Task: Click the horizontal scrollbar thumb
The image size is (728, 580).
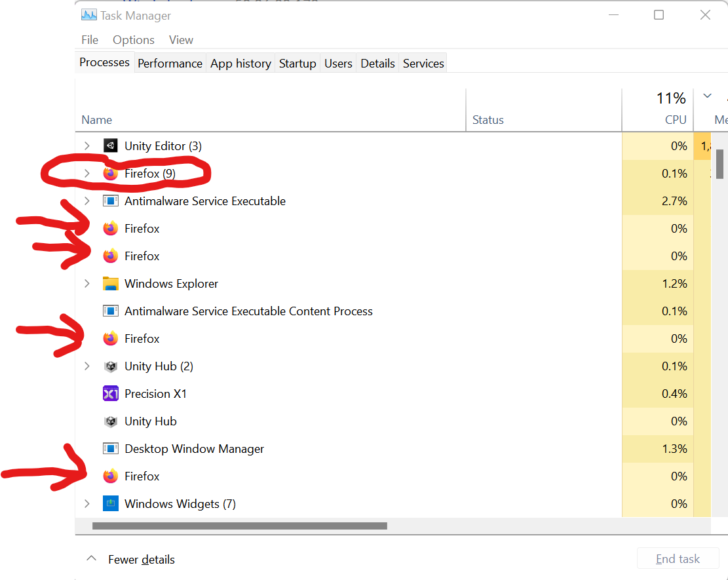Action: [240, 526]
